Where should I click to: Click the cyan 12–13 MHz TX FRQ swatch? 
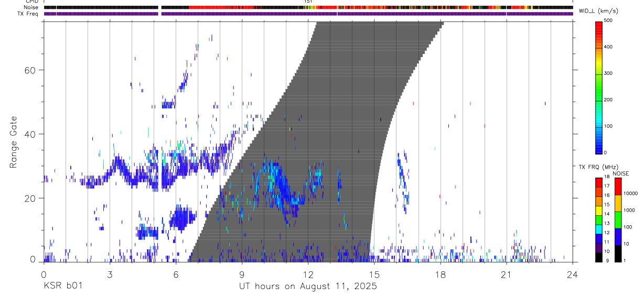(599, 229)
